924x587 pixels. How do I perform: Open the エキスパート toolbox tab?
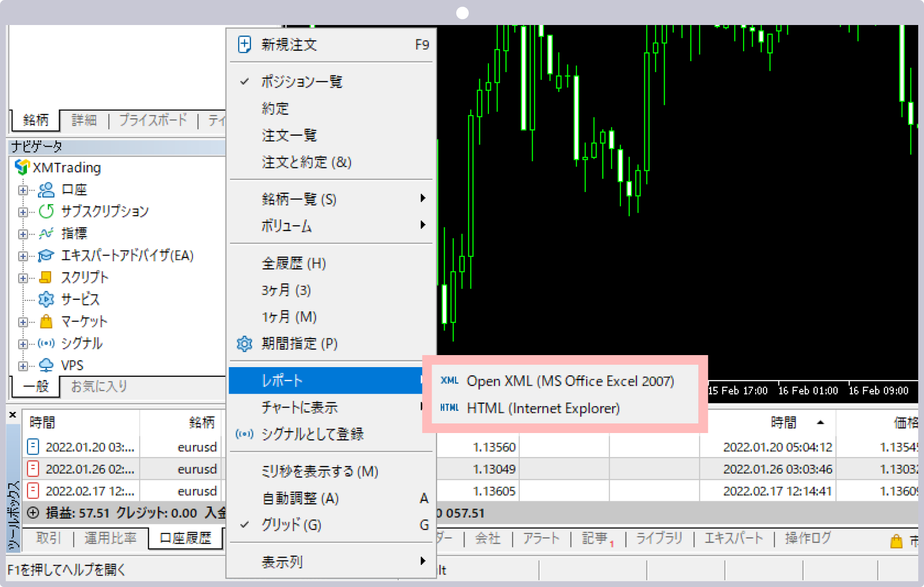(734, 538)
